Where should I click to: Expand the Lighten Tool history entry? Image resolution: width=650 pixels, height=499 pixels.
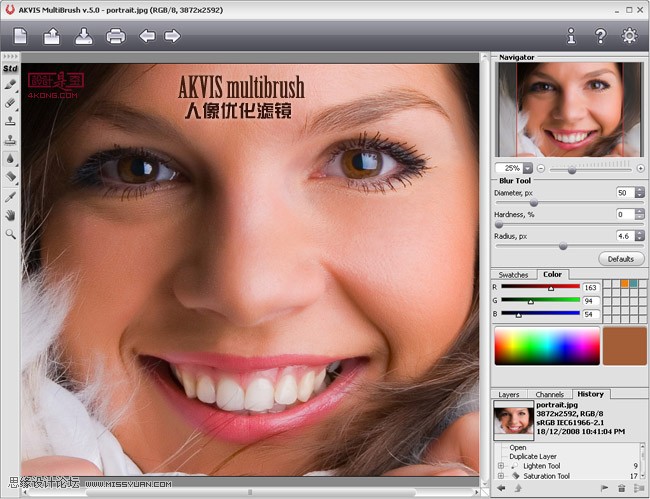500,466
